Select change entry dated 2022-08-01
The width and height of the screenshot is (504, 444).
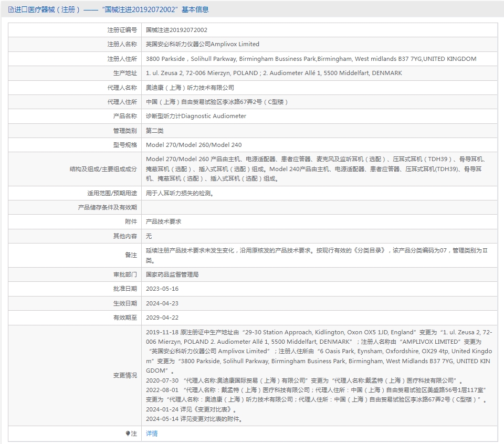317,395
